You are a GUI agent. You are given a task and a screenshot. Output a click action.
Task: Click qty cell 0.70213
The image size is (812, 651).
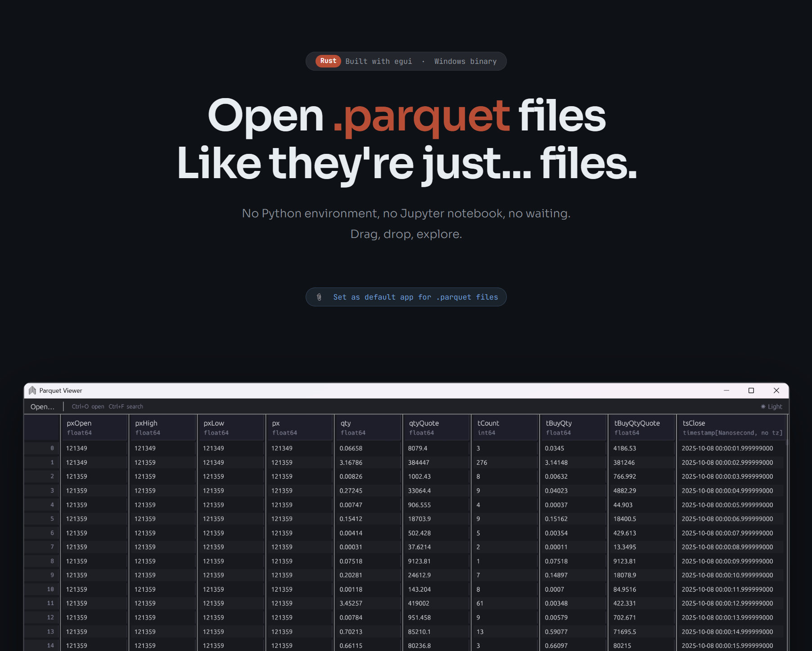(x=351, y=632)
